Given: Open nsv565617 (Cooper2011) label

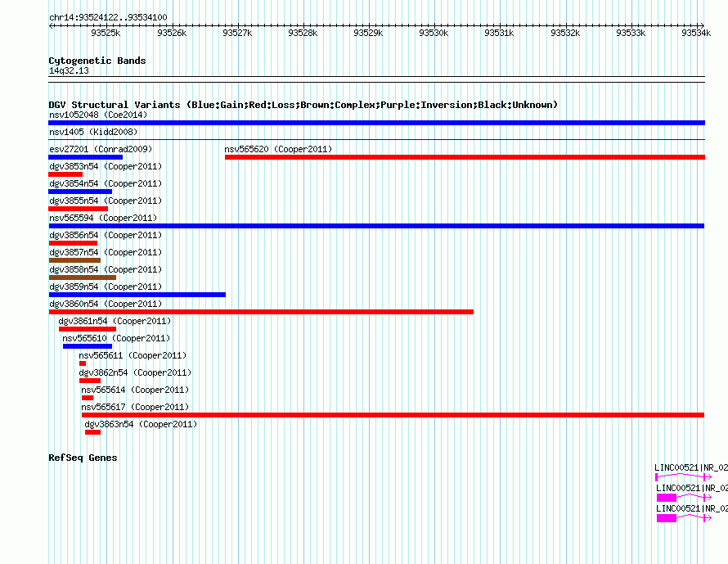Looking at the screenshot, I should click(135, 407).
